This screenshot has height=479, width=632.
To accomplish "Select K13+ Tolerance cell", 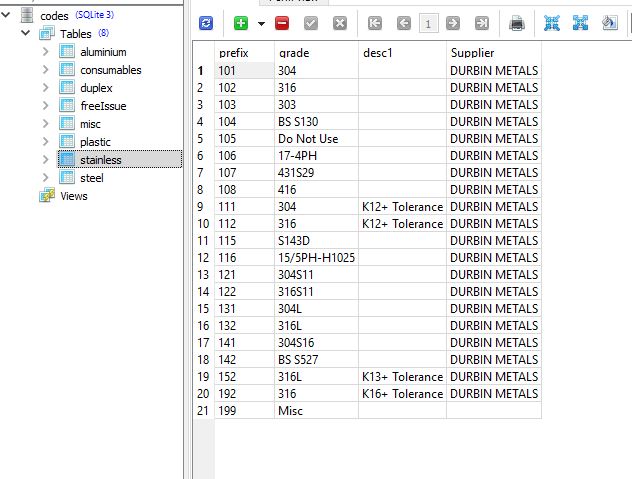I will tap(402, 376).
